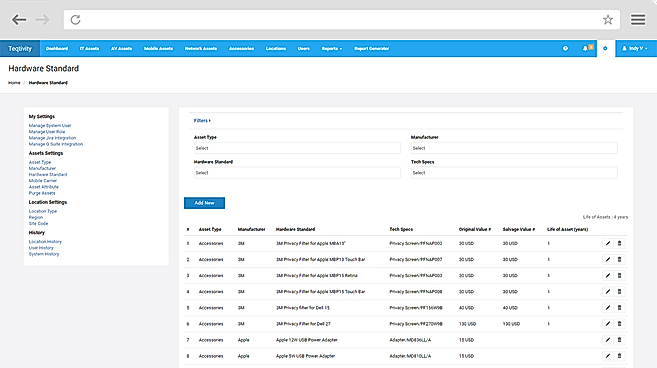Reload the page with the refresh icon
This screenshot has width=657, height=368.
pos(75,20)
